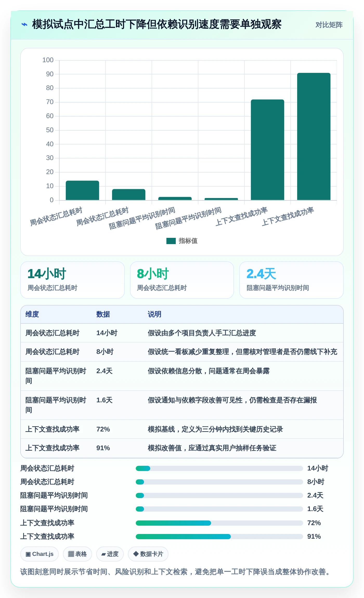Click the 72% value in the table
The height and width of the screenshot is (598, 364).
coord(103,429)
